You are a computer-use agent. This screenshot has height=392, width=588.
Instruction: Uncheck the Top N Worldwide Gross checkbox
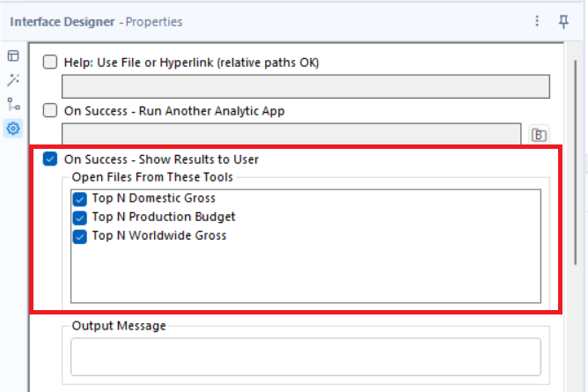79,237
